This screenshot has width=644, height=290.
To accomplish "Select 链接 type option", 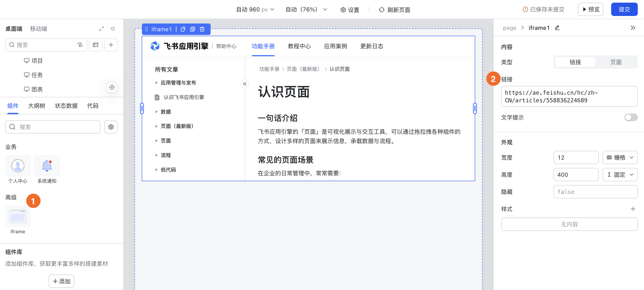I will (575, 62).
